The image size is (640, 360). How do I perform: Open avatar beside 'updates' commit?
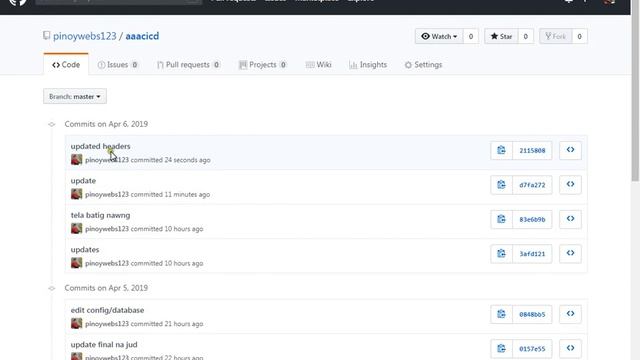coord(76,263)
